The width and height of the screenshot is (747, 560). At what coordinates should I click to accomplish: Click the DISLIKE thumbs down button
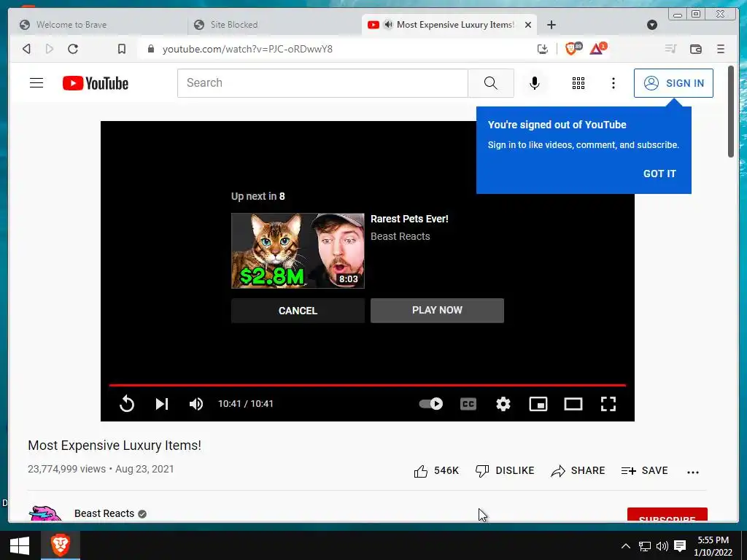pyautogui.click(x=505, y=470)
